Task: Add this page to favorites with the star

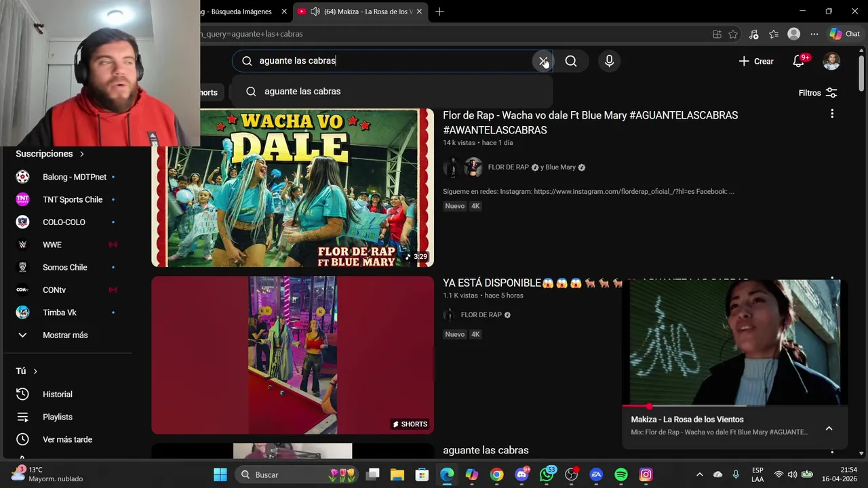Action: (x=733, y=34)
